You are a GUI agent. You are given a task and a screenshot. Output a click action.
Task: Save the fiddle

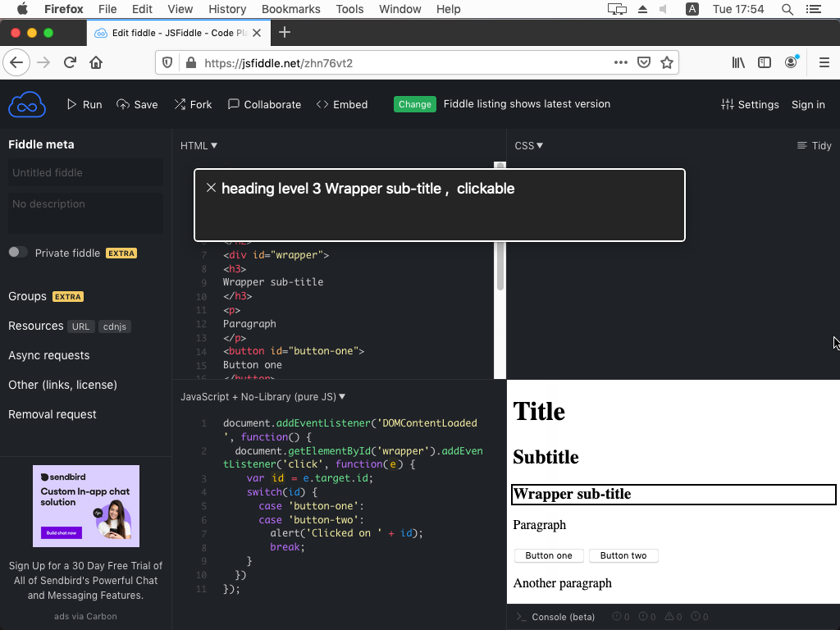coord(137,104)
